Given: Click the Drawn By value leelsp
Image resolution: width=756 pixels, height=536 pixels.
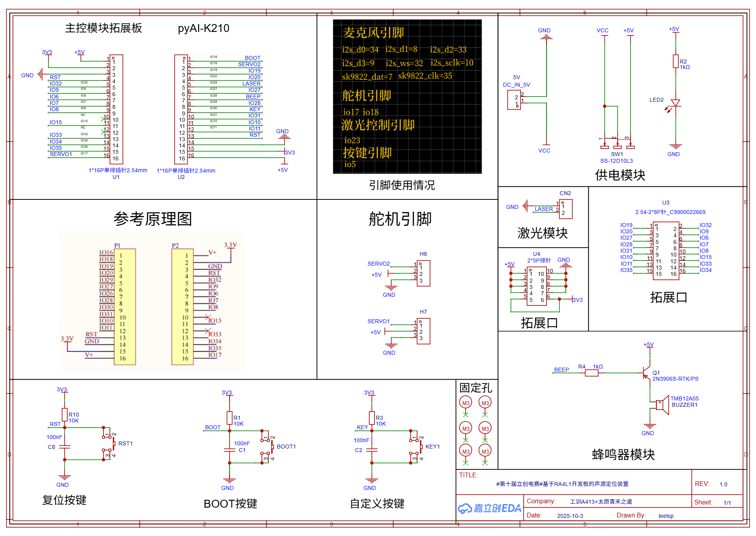Looking at the screenshot, I should [x=666, y=516].
